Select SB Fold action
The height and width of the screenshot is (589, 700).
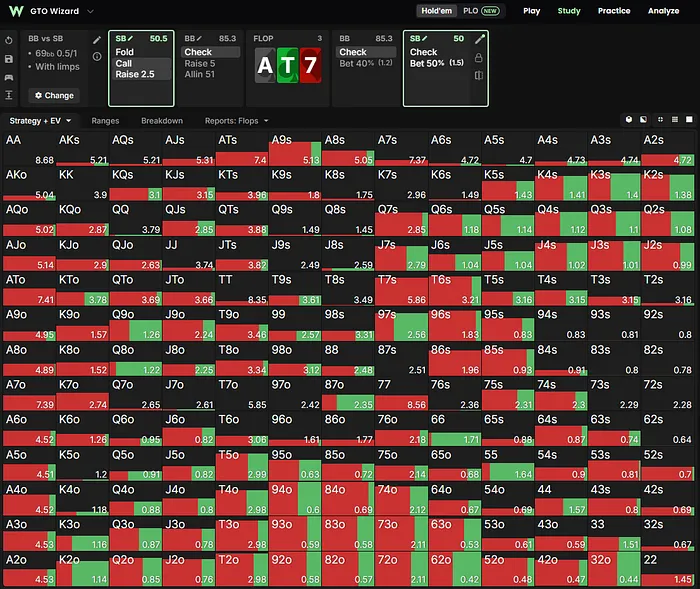coord(141,52)
